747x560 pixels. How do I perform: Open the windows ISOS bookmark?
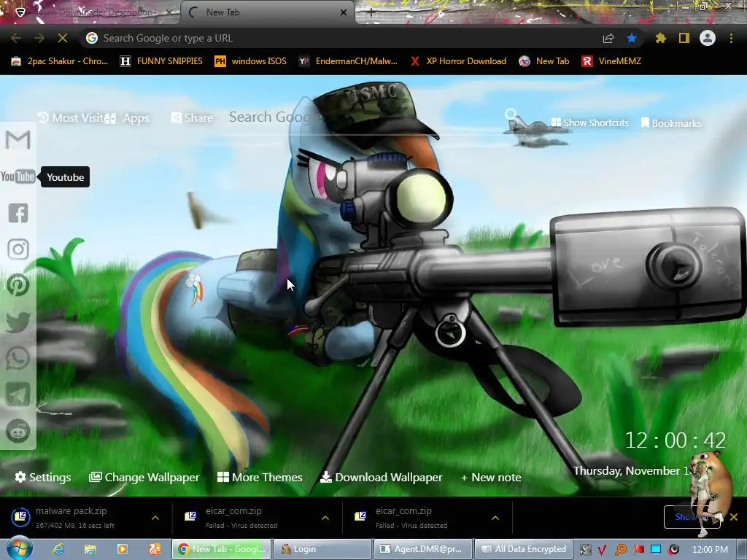(251, 61)
